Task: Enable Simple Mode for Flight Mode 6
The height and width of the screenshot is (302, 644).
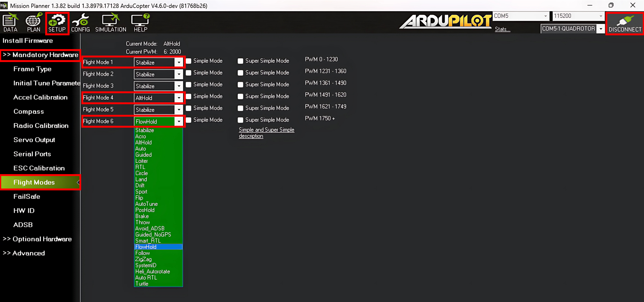Action: coord(189,120)
